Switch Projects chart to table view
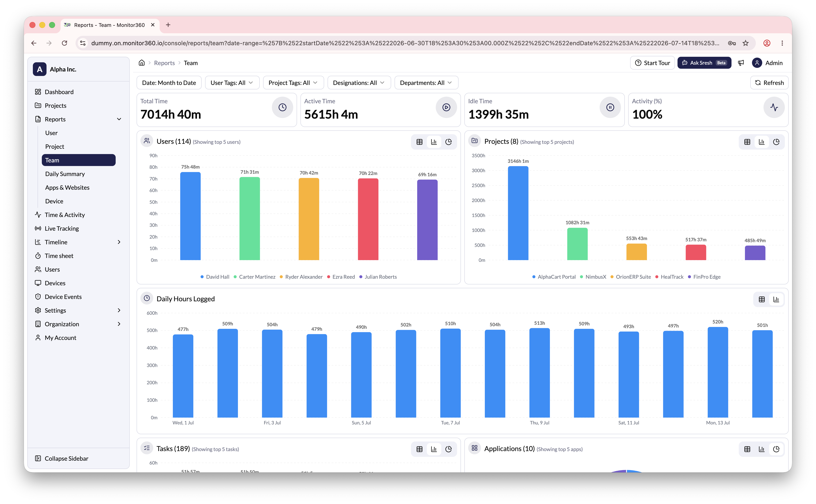Viewport: 816px width, 504px height. pyautogui.click(x=747, y=142)
